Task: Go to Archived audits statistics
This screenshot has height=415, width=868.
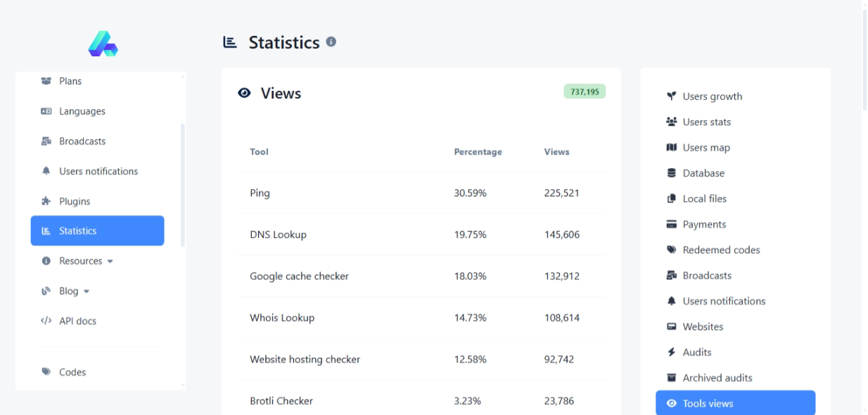Action: click(717, 378)
